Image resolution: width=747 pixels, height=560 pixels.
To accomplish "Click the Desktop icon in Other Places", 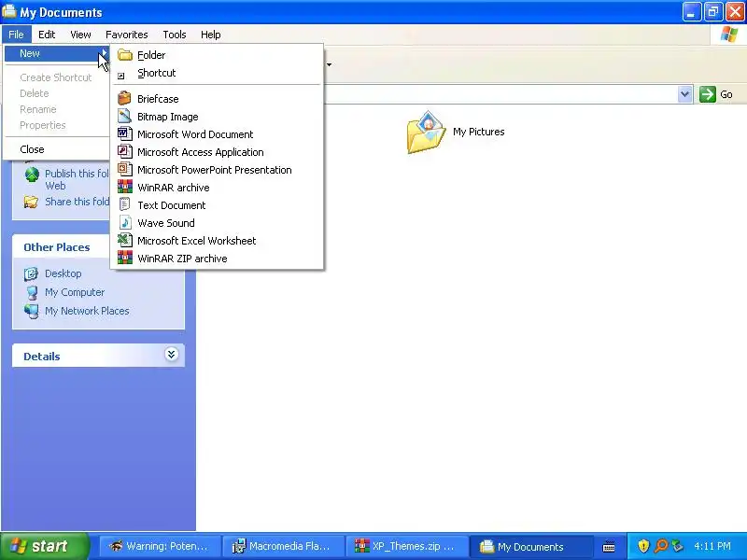I will coord(32,273).
